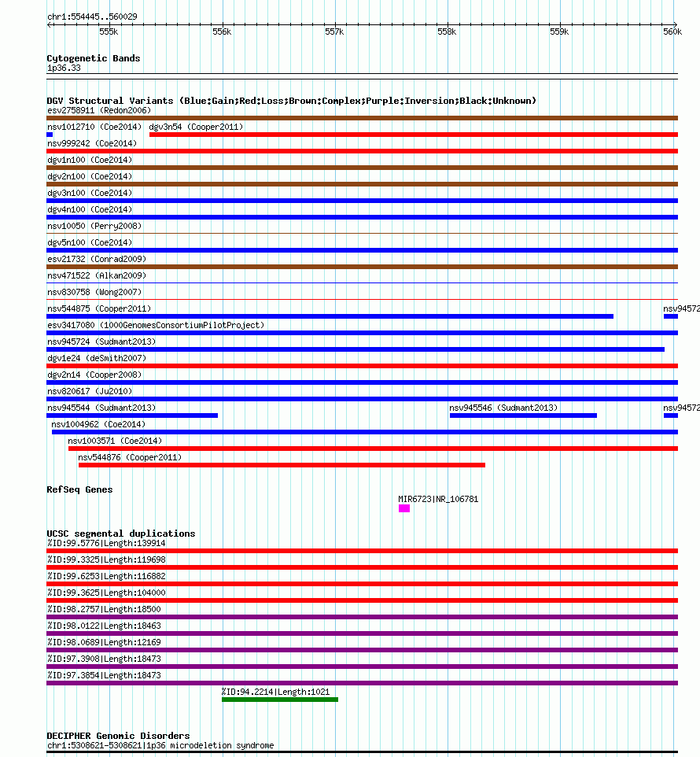
Task: Click the 1p36.33 cytogenetic band label
Action: 64,68
